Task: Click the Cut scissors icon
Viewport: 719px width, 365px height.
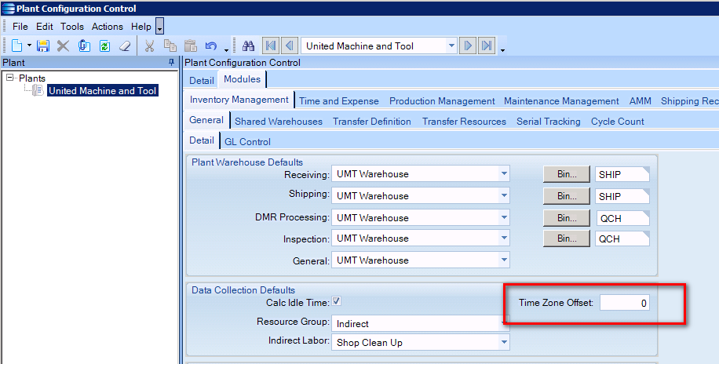Action: (149, 46)
